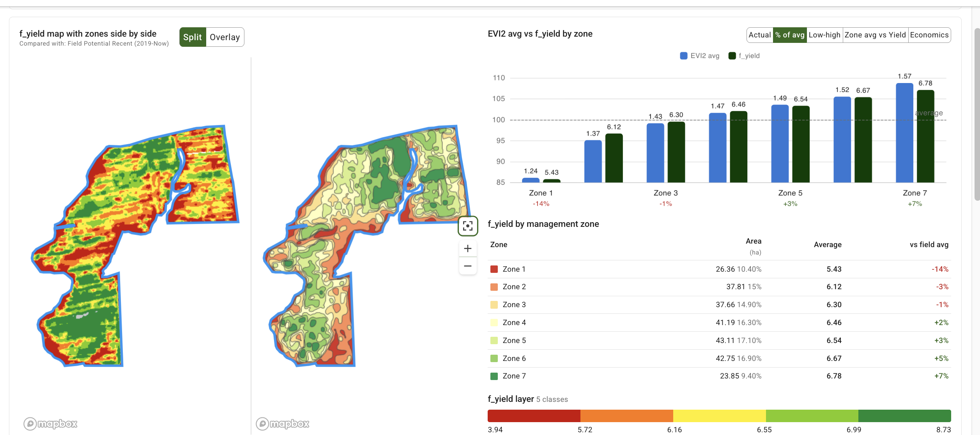Click Zone 7 chart axis label
Screen dimensions: 980x435
coord(915,193)
